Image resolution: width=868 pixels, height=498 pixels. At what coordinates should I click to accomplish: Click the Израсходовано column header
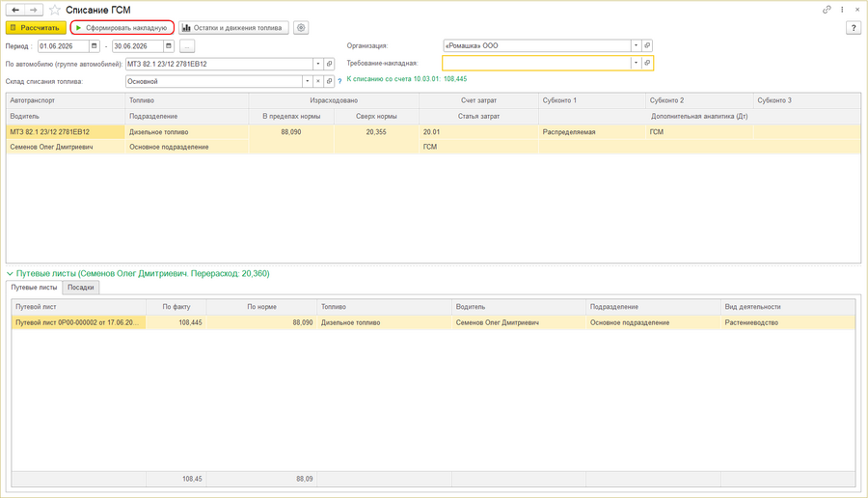tap(334, 100)
